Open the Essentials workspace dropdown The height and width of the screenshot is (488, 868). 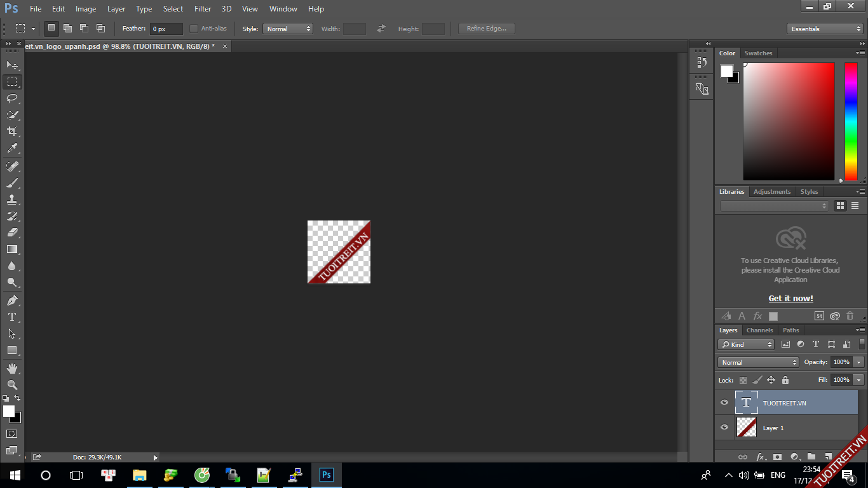tap(824, 29)
